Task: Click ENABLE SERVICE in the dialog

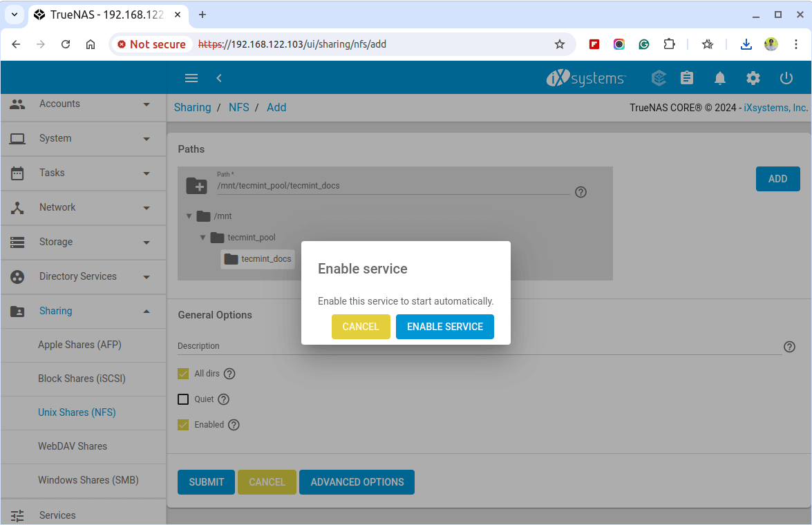Action: (x=445, y=327)
